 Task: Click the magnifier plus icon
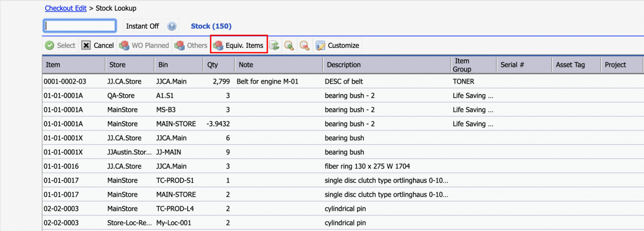289,45
